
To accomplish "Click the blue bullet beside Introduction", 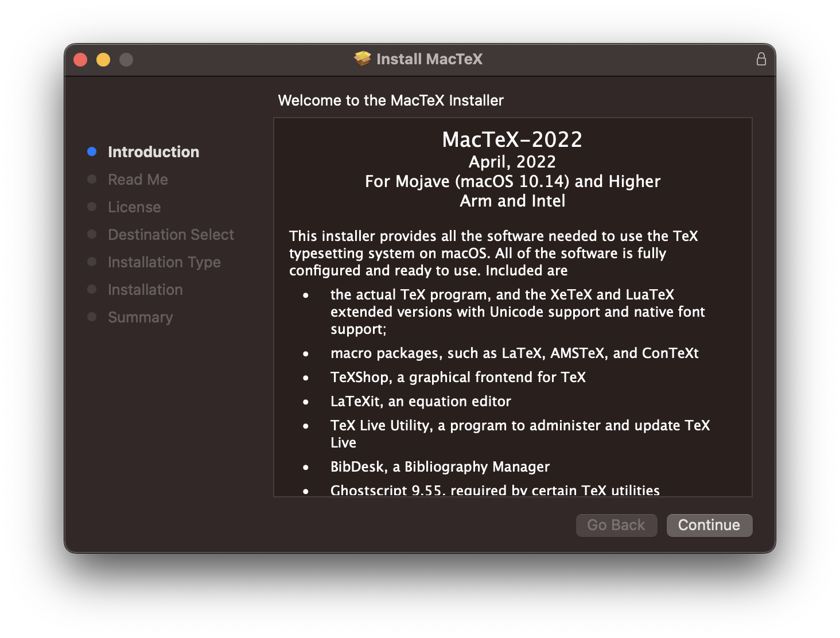I will click(92, 151).
